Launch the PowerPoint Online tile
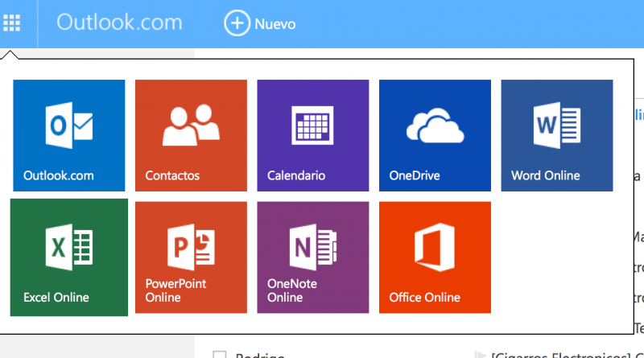Screen dimensions: 644x358 tap(191, 257)
